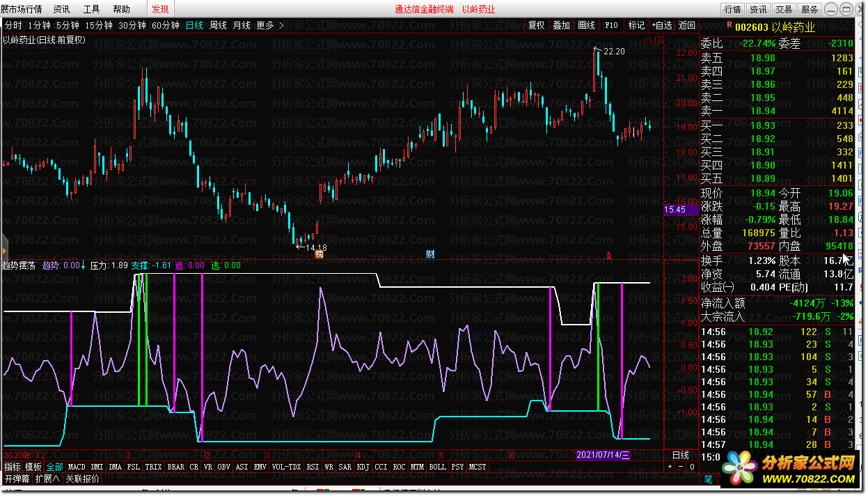Image resolution: width=868 pixels, height=496 pixels.
Task: Click the 模板 template tab
Action: coord(33,467)
